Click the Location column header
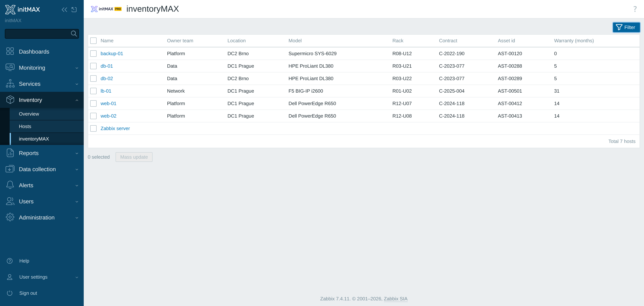644x306 pixels. [236, 41]
